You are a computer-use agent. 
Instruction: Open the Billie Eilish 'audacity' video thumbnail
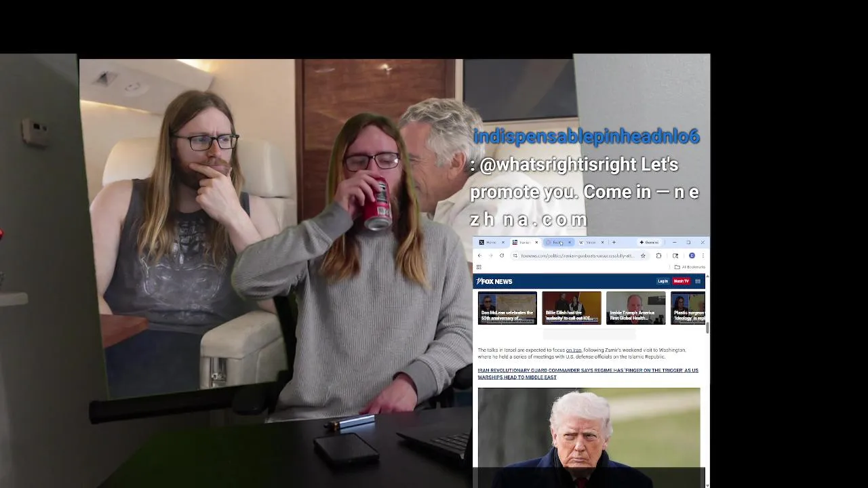[x=571, y=308]
